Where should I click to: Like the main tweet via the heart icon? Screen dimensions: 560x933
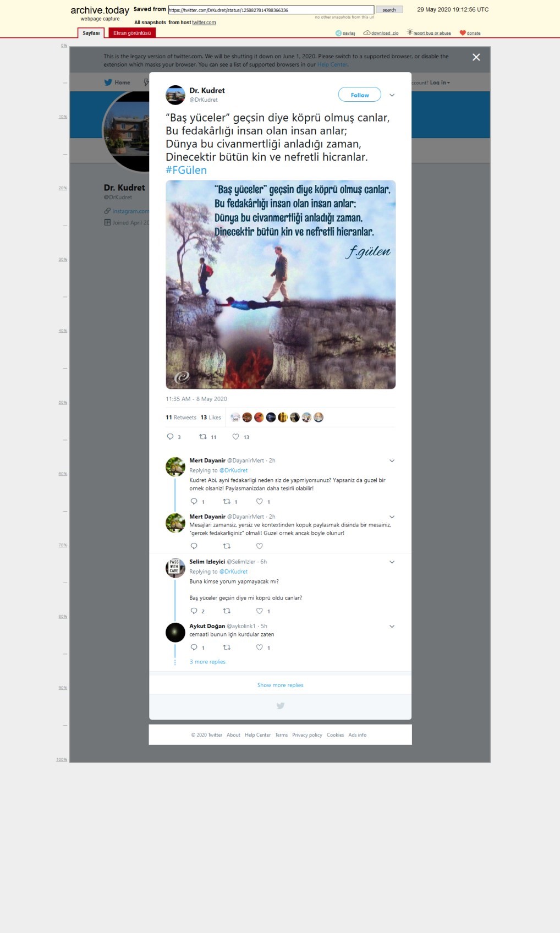coord(235,437)
